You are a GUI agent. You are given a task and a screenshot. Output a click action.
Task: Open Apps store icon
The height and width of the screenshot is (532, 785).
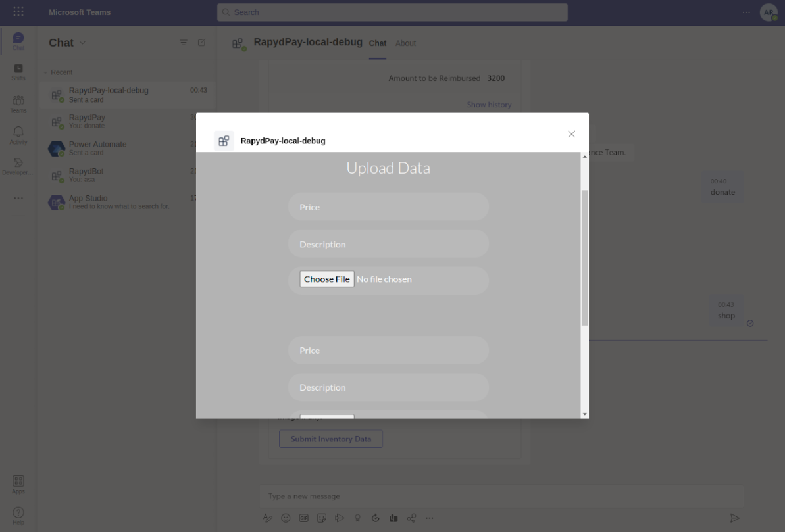click(x=18, y=484)
